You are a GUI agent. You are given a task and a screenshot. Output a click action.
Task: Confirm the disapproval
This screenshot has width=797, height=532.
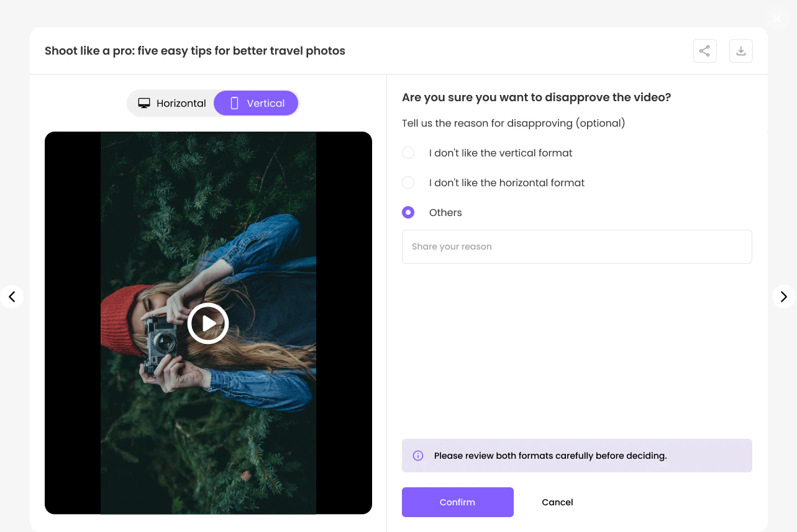pos(458,502)
